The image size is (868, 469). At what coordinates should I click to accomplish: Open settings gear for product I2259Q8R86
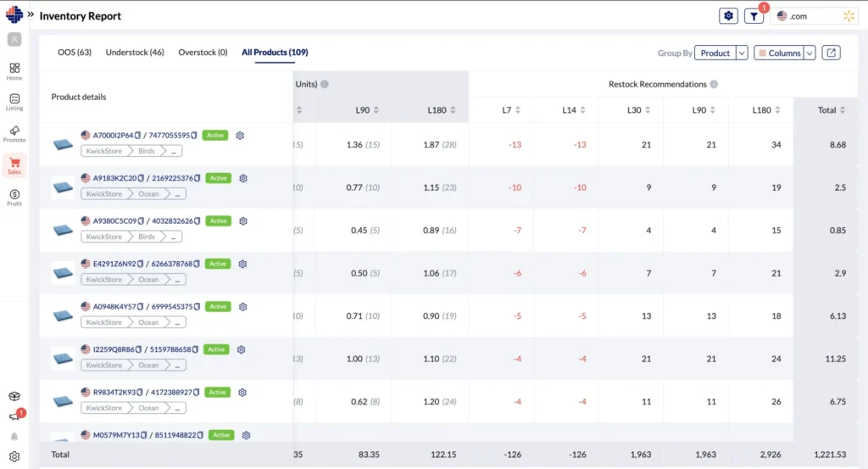tap(241, 349)
